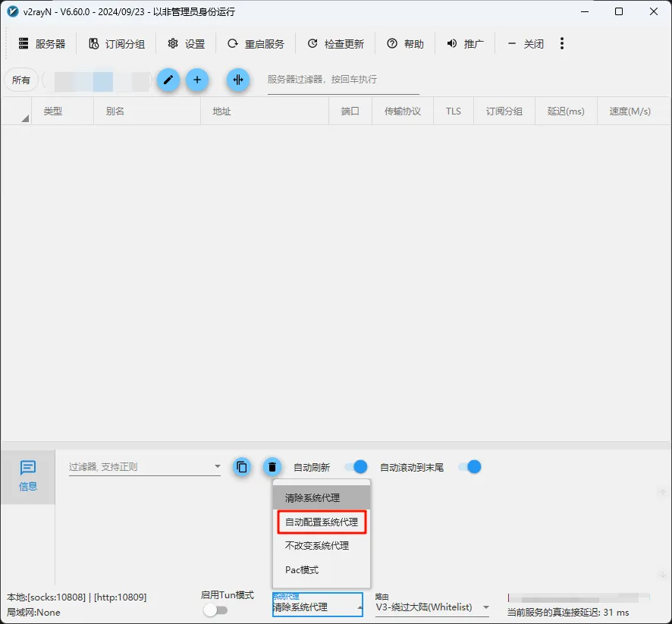672x624 pixels.
Task: Sort servers by the 地址 column header
Action: click(x=265, y=111)
